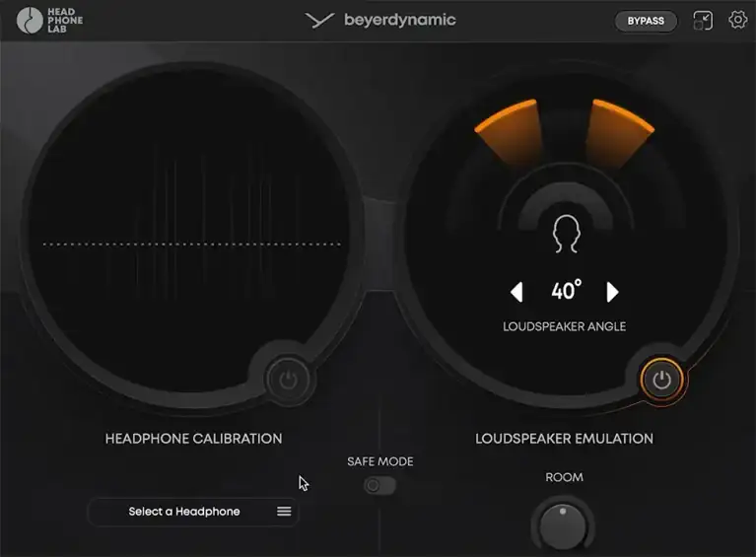This screenshot has height=557, width=756.
Task: Increase loudspeaker angle with right arrow
Action: click(612, 292)
